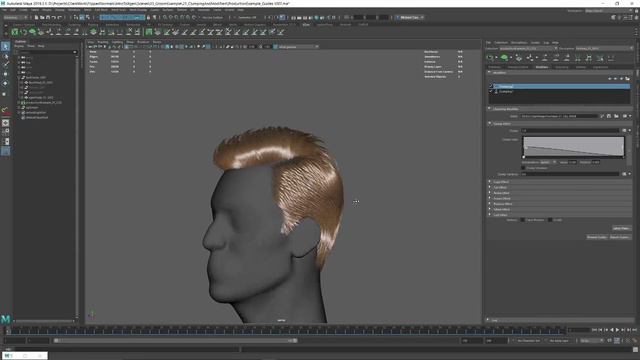Click the New Scene status line icon
This screenshot has width=640, height=360.
coord(36,18)
